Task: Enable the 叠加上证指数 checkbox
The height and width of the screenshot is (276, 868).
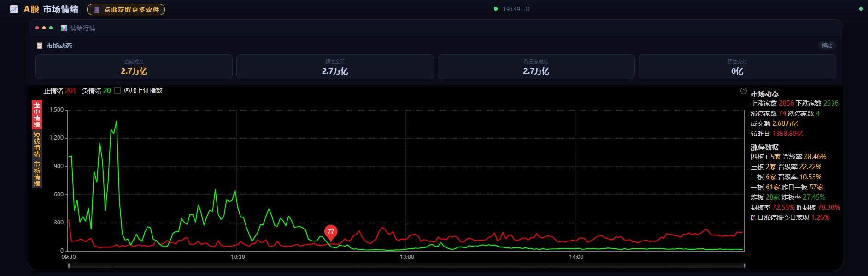Action: (x=117, y=90)
